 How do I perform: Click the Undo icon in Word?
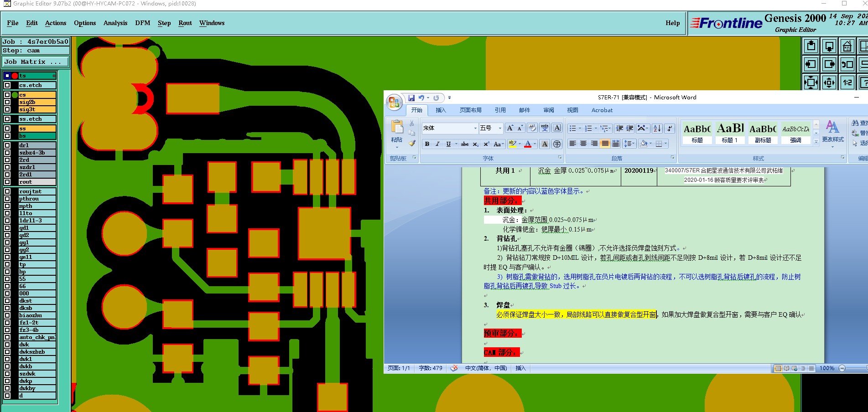(421, 98)
